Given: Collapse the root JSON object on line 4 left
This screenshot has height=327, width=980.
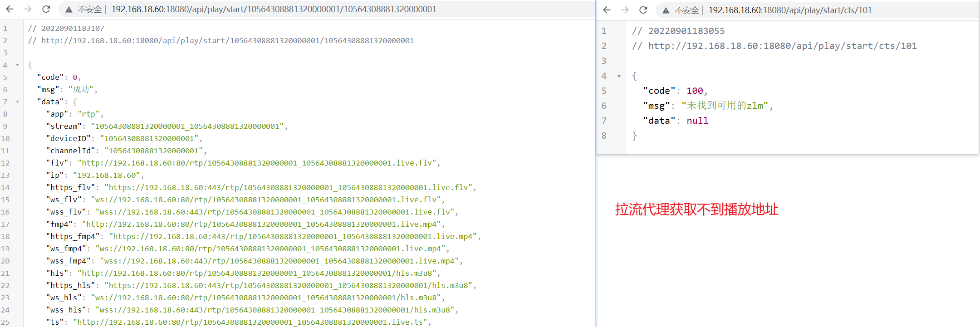Looking at the screenshot, I should click(18, 65).
